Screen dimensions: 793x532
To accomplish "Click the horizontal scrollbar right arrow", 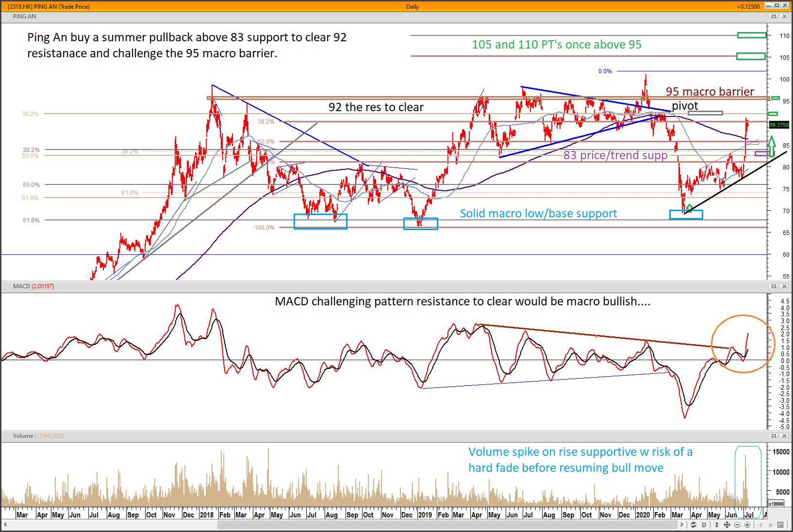I will coord(682,525).
